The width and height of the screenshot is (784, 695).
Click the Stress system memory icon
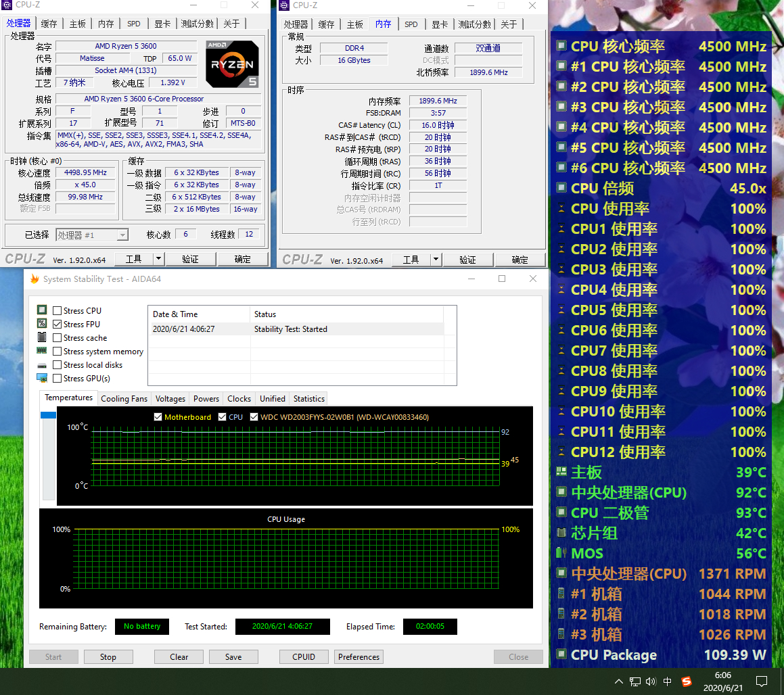(x=42, y=351)
